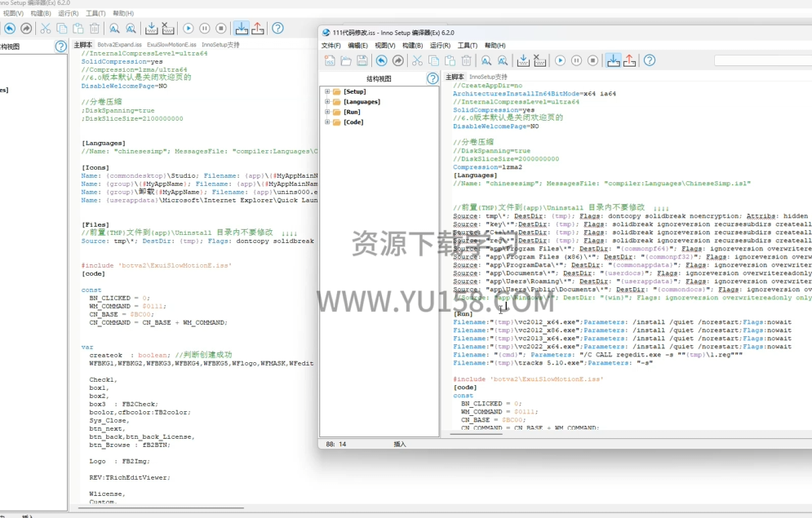Click the red upload-arrow icon in the front window
812x518 pixels.
[630, 60]
